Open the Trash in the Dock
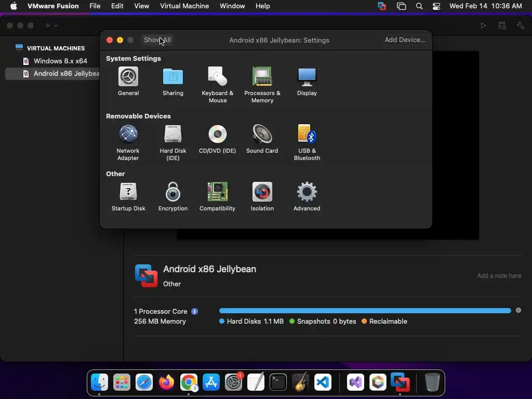 click(x=433, y=382)
